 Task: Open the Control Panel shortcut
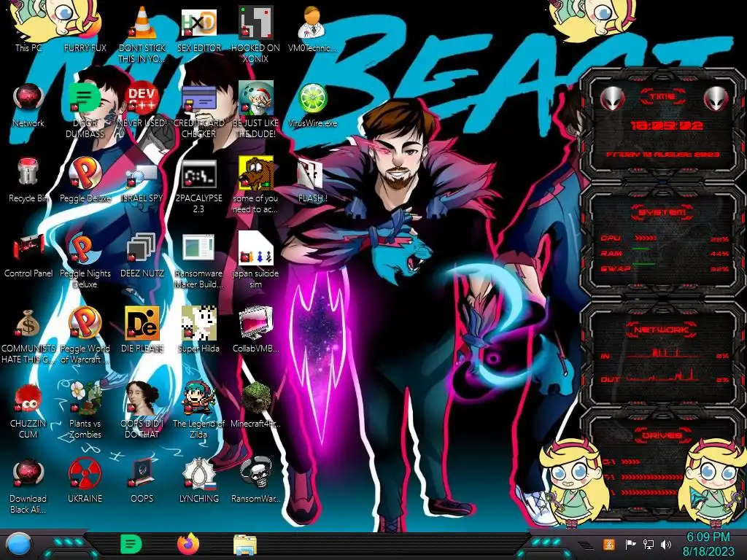[x=28, y=254]
